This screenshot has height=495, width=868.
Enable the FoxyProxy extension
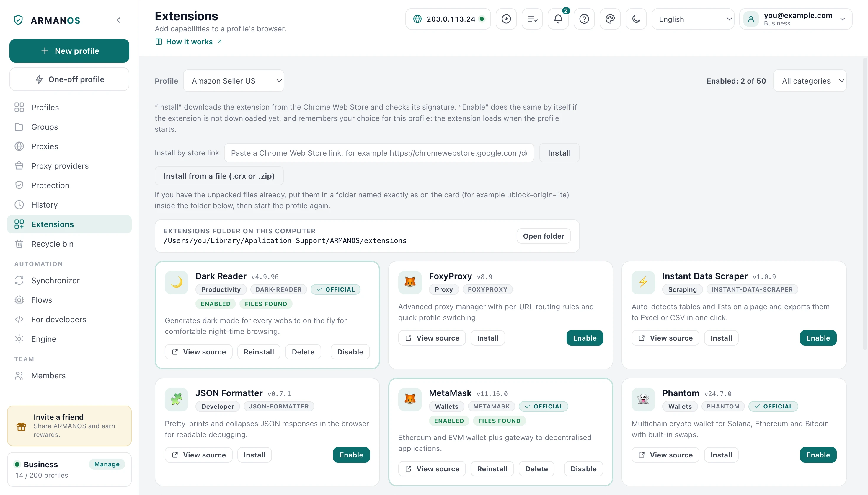[585, 338]
